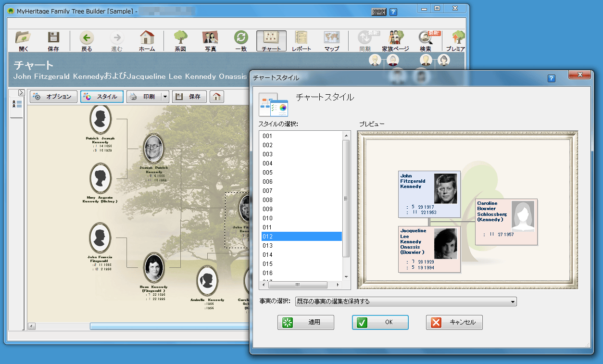Click John Francis Fitzgerald silhouette portrait

tap(100, 238)
